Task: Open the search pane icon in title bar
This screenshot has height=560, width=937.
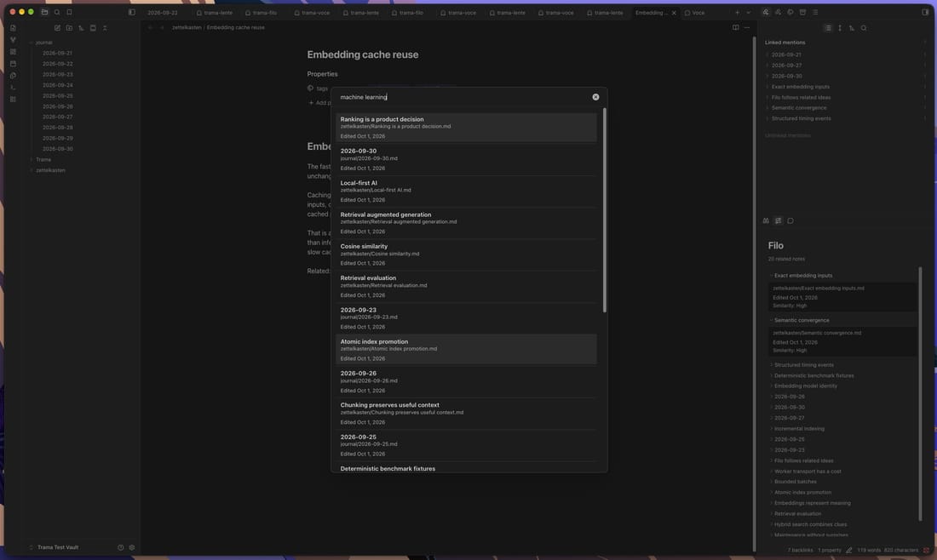Action: point(57,12)
